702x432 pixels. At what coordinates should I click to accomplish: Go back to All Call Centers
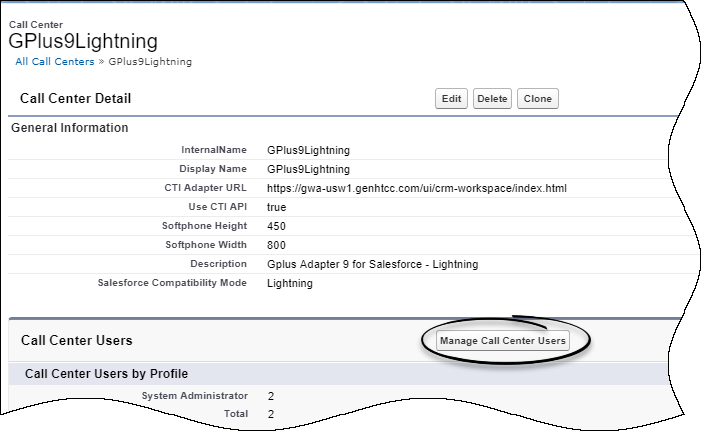54,62
